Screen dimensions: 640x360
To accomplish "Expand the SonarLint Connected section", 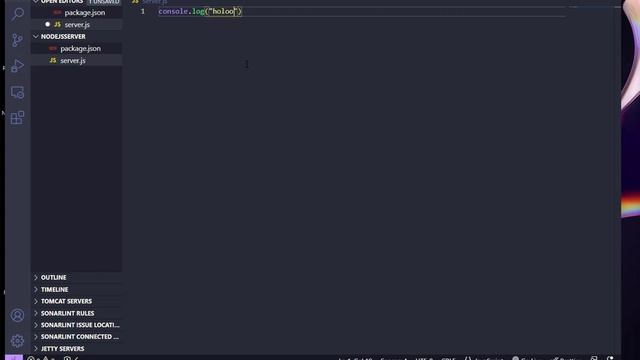I will (76, 337).
